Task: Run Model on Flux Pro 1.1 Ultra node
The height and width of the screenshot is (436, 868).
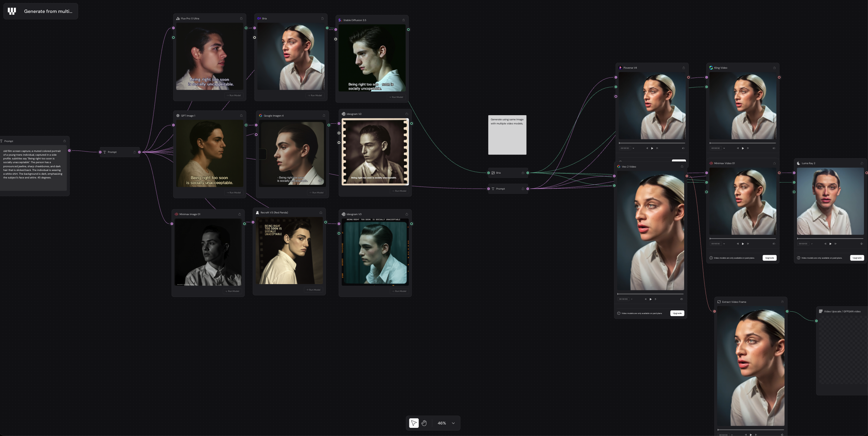Action: pos(234,95)
